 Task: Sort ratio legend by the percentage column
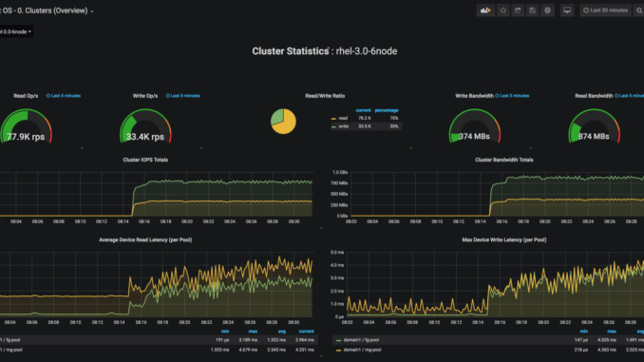pyautogui.click(x=387, y=110)
